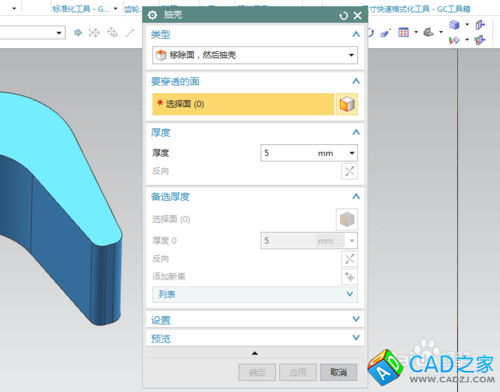Collapse dialog with the small black triangle

(x=255, y=353)
